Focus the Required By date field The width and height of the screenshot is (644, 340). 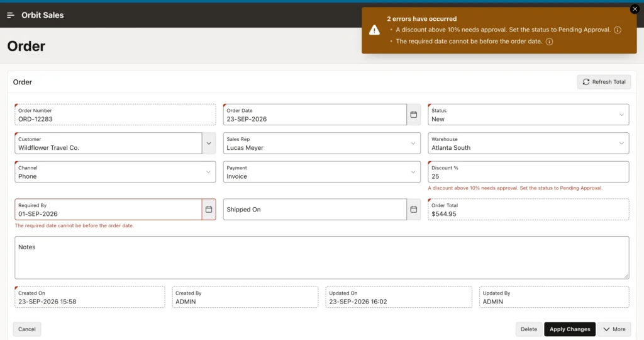point(108,210)
